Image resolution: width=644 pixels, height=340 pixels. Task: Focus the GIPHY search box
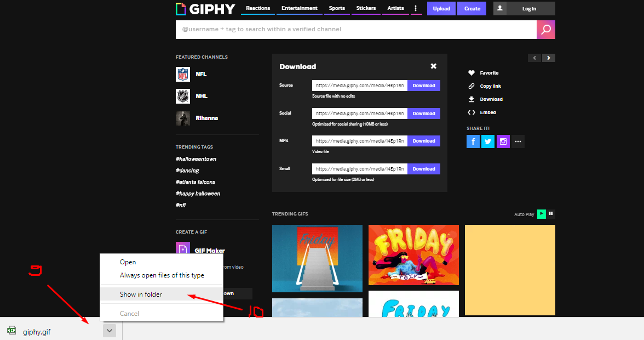pyautogui.click(x=356, y=30)
